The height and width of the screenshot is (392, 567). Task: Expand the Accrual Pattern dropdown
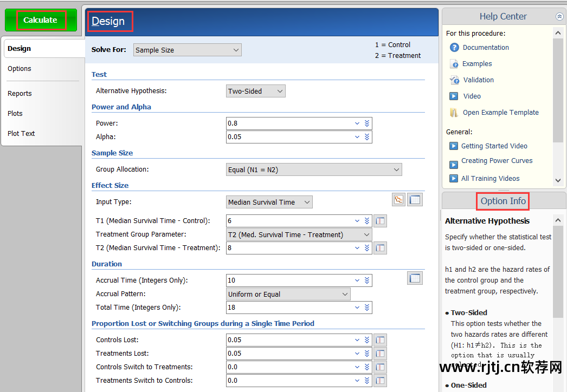coord(288,295)
